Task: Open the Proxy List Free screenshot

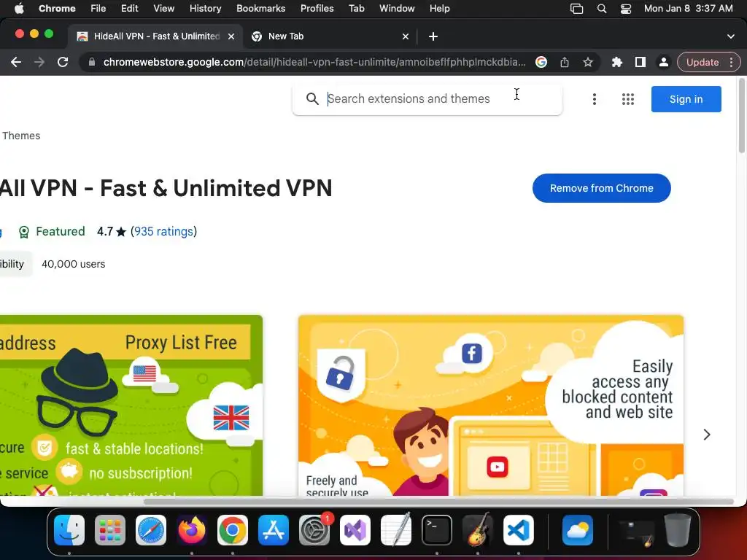Action: (131, 405)
